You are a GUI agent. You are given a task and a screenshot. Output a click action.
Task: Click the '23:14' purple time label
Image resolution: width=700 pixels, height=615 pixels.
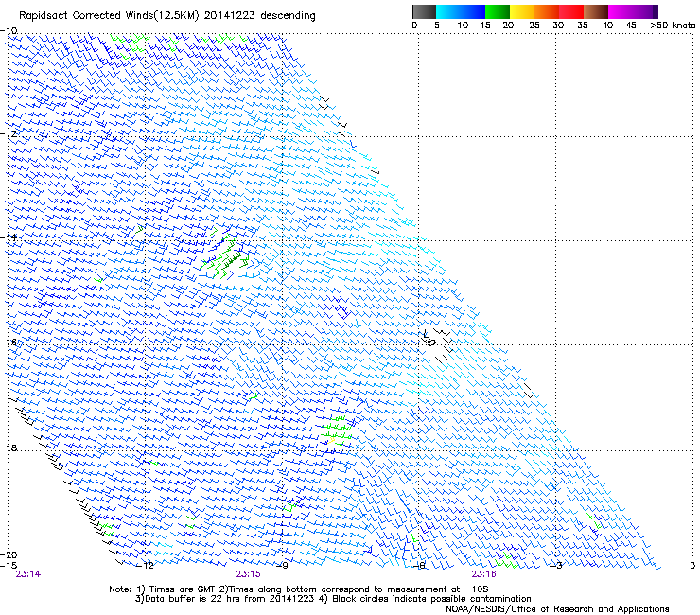(x=28, y=574)
